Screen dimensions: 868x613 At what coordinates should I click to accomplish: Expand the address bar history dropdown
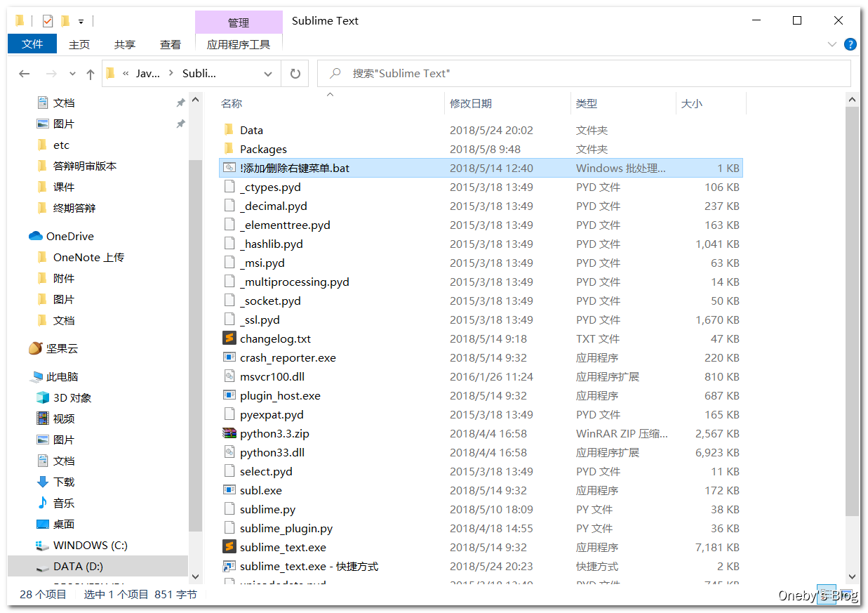click(x=268, y=74)
